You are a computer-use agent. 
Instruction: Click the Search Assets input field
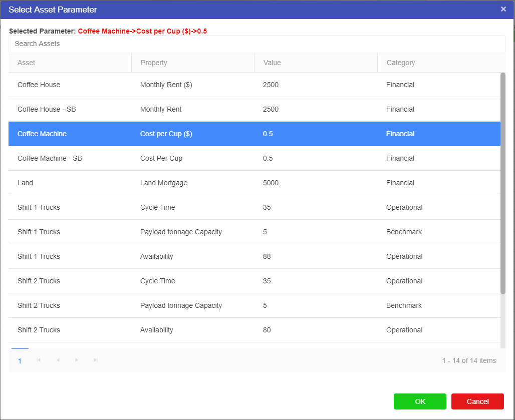click(256, 44)
